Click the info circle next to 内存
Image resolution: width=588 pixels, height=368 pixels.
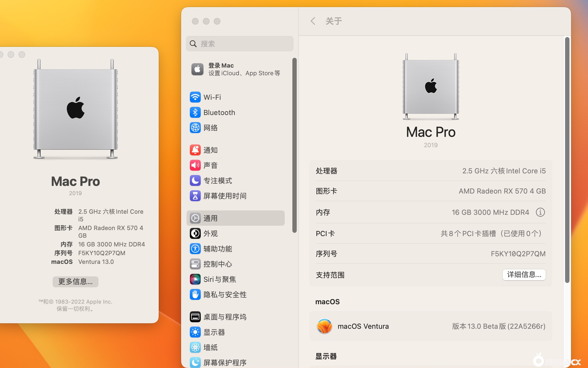(x=540, y=212)
